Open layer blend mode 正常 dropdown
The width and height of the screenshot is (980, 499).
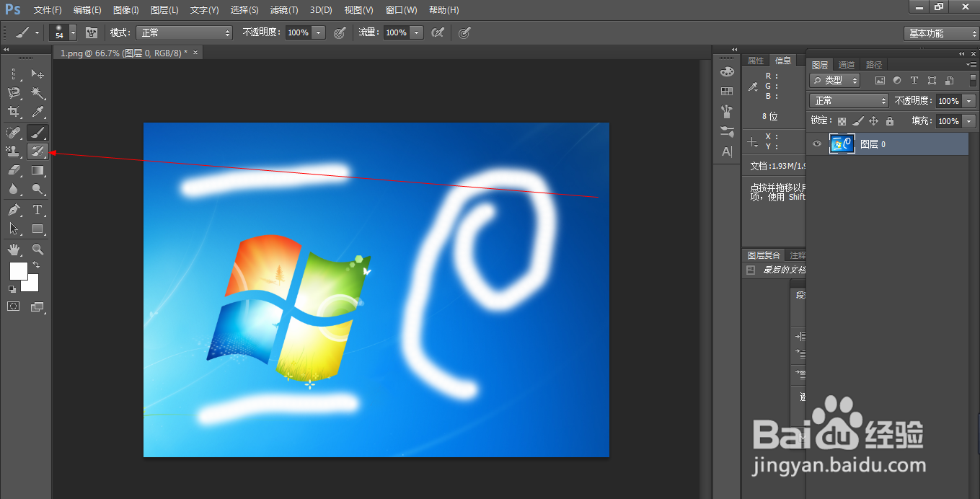pos(849,101)
